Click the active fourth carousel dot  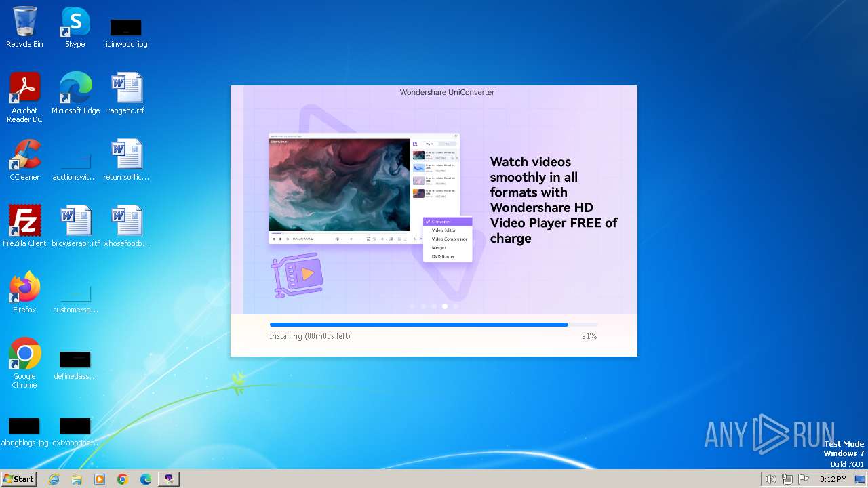(445, 306)
